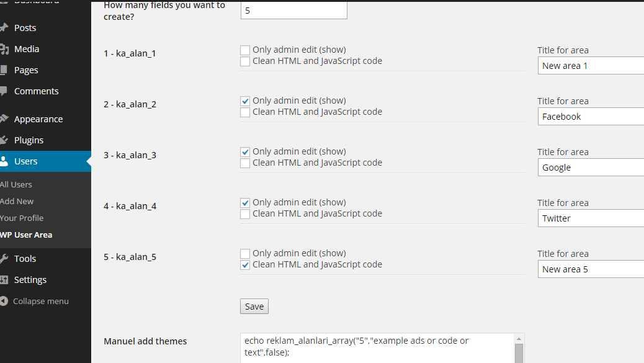This screenshot has width=644, height=363.
Task: Select WP User Area submenu item
Action: click(x=26, y=235)
